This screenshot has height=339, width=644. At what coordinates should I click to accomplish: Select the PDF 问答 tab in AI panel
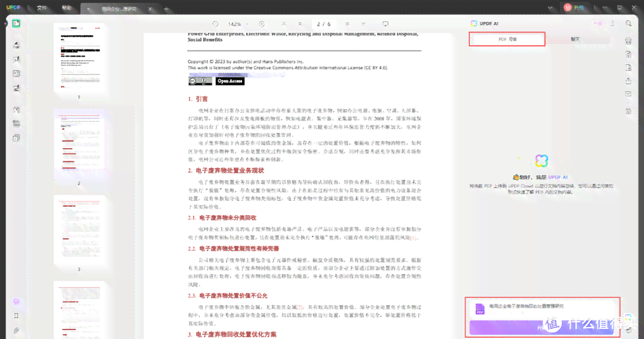click(x=507, y=39)
